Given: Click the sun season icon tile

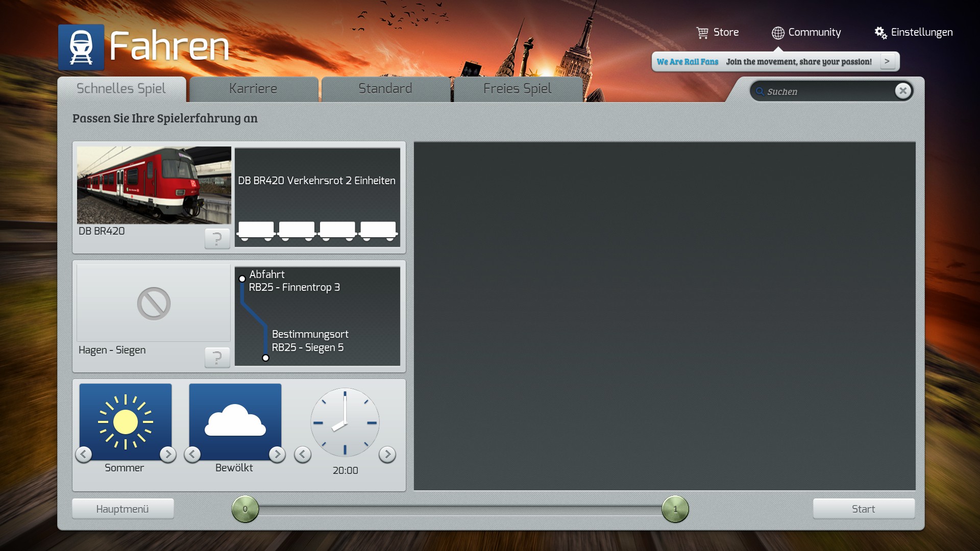Looking at the screenshot, I should (x=126, y=421).
